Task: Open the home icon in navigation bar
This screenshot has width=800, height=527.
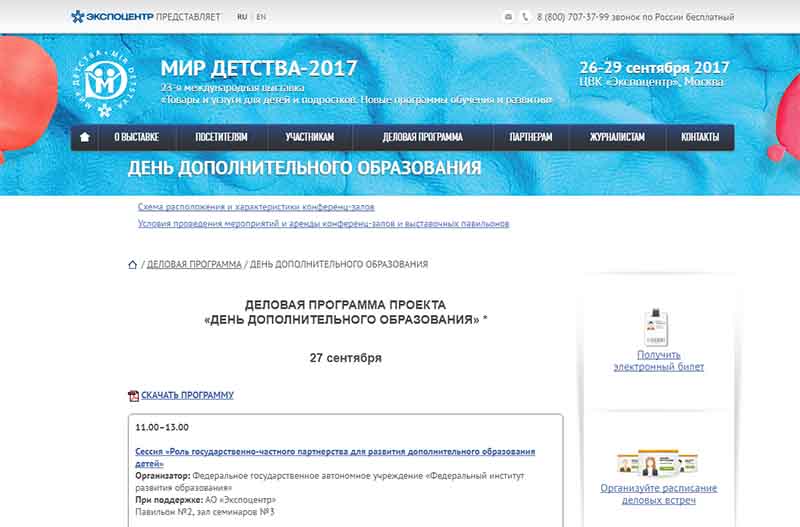Action: point(85,137)
